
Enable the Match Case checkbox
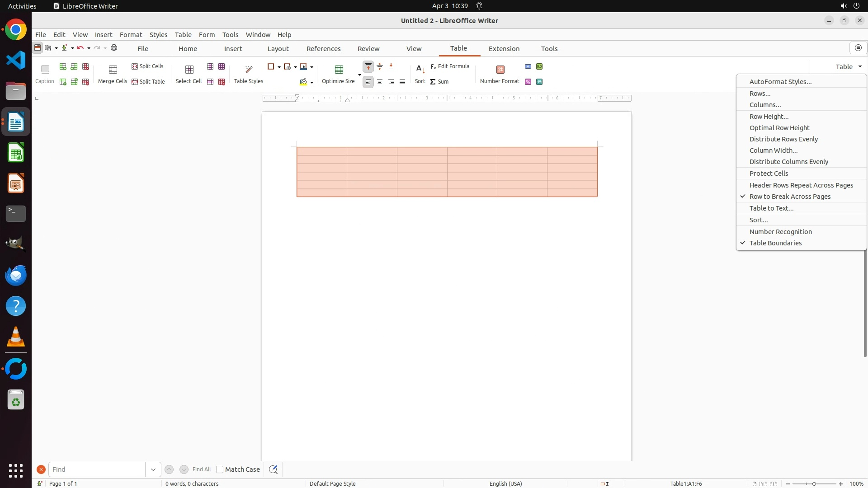click(220, 469)
